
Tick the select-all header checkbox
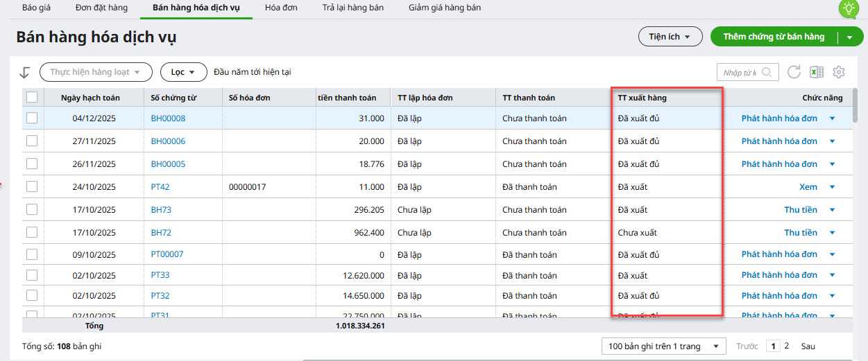click(32, 98)
